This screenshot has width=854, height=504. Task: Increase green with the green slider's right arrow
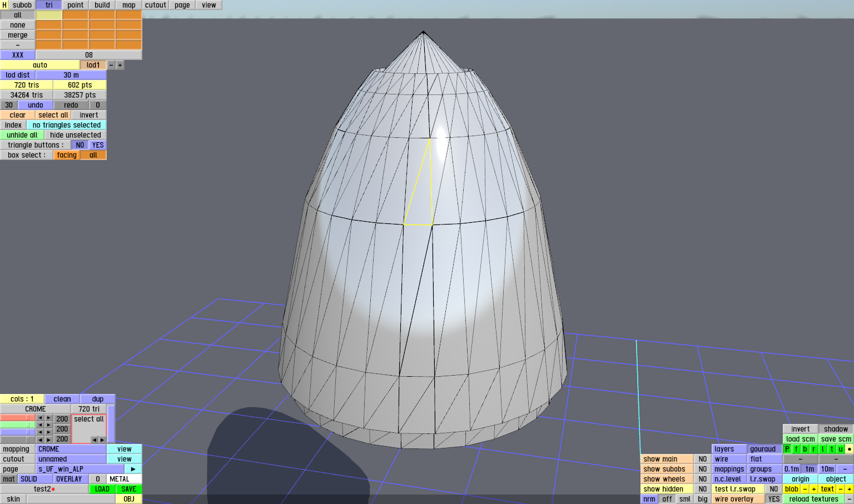click(49, 425)
